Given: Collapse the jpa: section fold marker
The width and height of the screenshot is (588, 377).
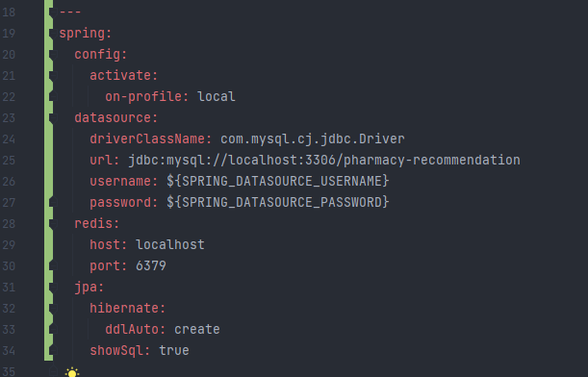Looking at the screenshot, I should coord(53,288).
